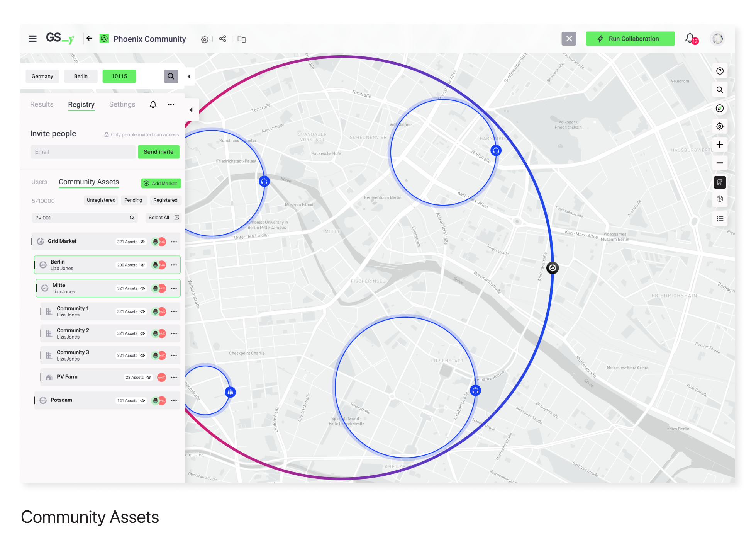Click search icon in PV 001 field

click(132, 218)
